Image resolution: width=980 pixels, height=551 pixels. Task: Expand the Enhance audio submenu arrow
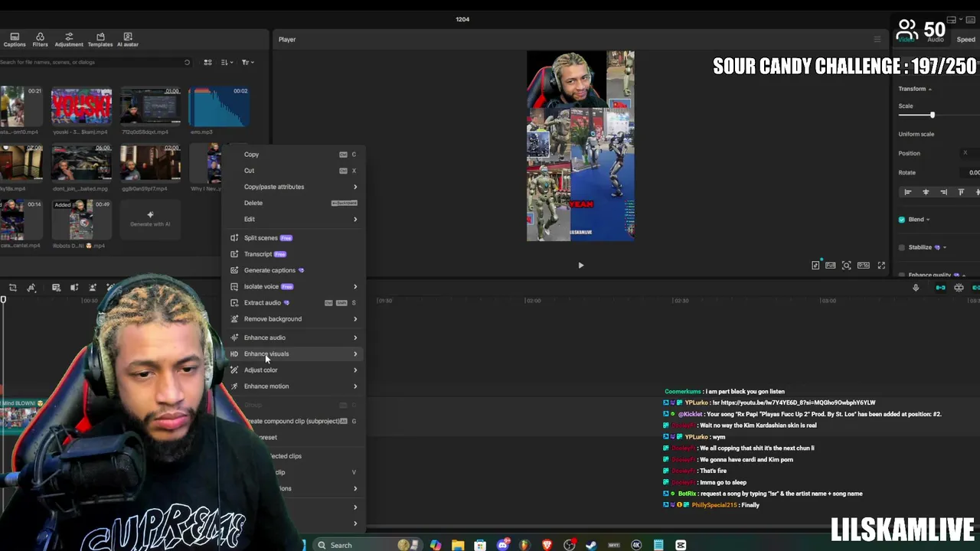point(355,337)
